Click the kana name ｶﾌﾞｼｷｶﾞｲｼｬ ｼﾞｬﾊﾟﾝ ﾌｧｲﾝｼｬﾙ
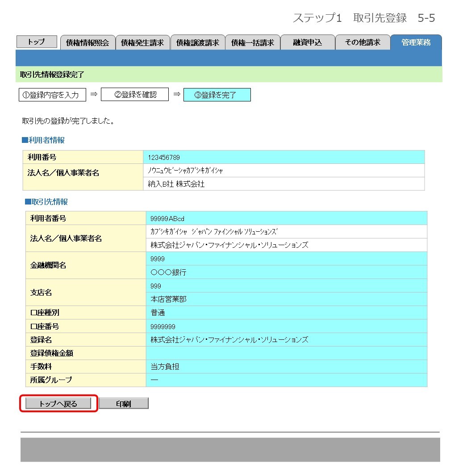The image size is (450, 476). [214, 232]
